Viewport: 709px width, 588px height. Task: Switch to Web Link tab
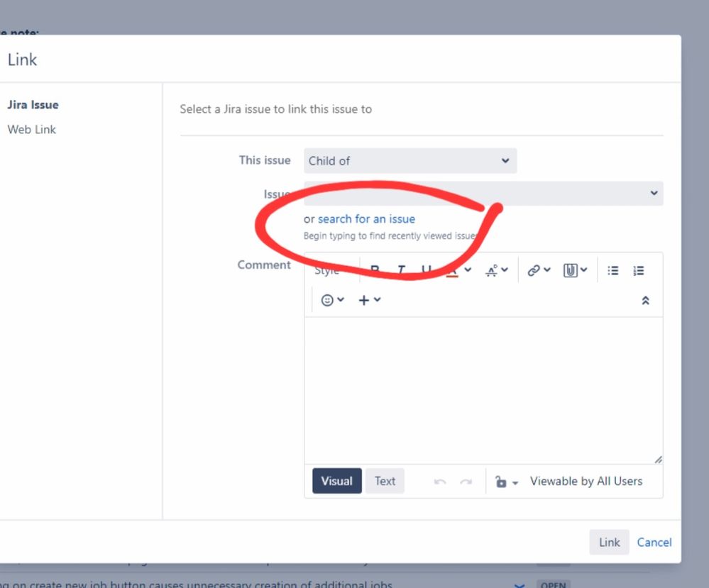click(32, 130)
